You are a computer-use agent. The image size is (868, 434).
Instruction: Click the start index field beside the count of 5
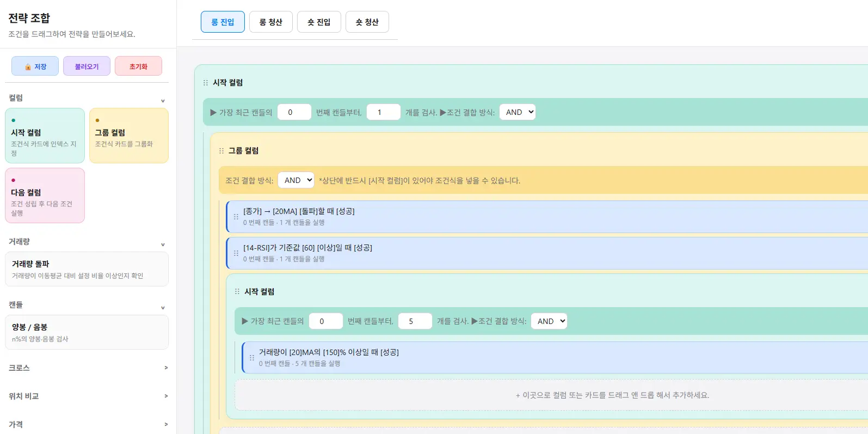coord(326,321)
